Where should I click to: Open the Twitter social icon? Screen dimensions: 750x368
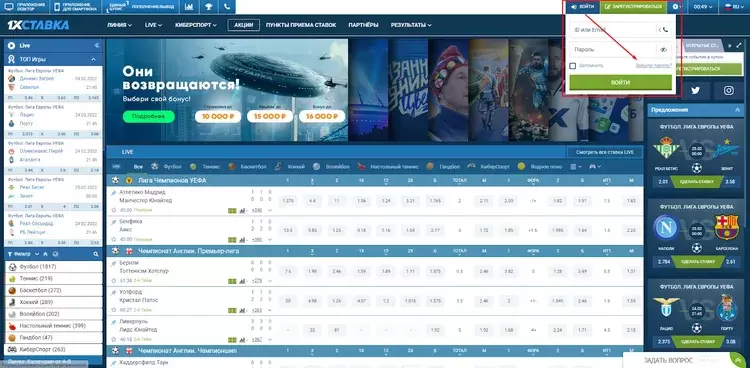click(695, 90)
